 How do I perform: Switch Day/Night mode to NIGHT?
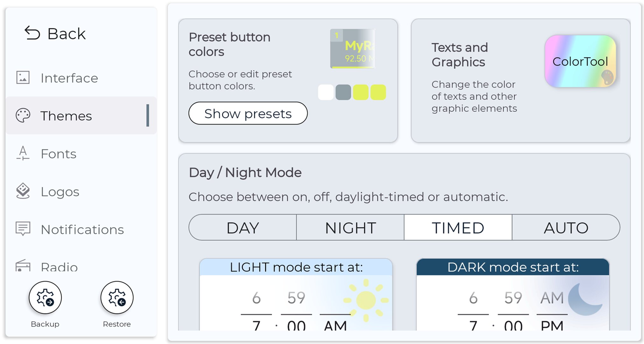[x=350, y=227]
